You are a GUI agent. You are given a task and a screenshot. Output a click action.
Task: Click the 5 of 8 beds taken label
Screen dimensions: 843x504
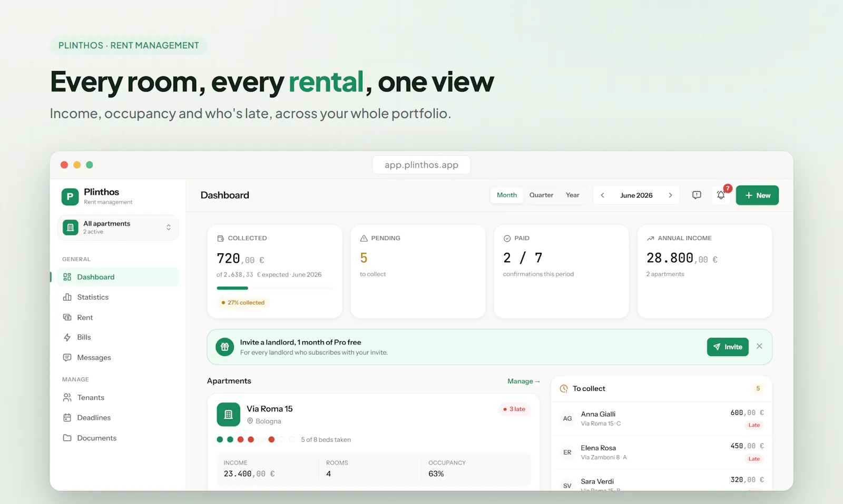tap(326, 440)
